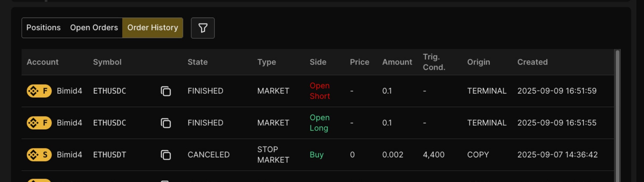
Task: Click the Trig. Cond. column header
Action: tap(434, 62)
